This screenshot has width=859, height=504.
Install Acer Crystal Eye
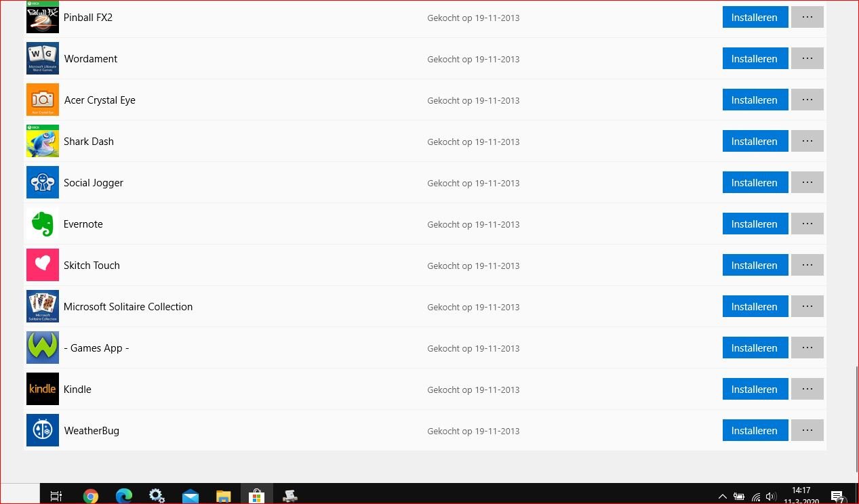[x=755, y=100]
